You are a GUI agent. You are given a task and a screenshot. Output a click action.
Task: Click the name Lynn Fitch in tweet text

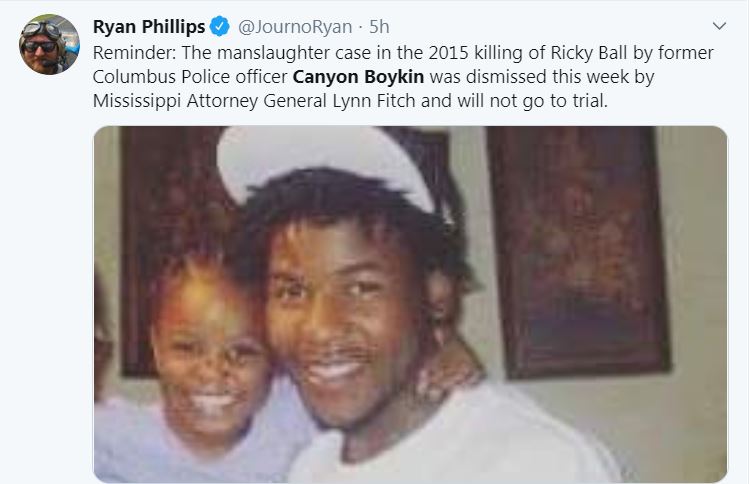point(374,101)
